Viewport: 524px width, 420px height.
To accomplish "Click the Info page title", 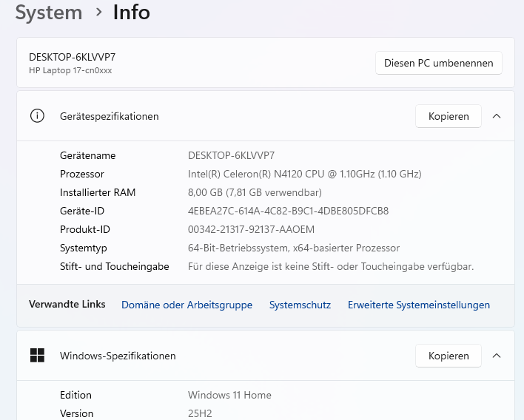I will tap(131, 13).
